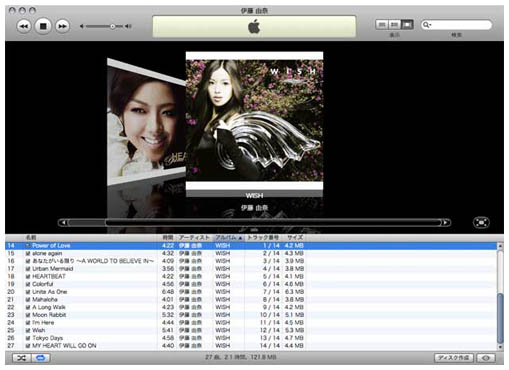Screen dimensions: 509x370
Task: Click Cover Flow scrollbar left arrow
Action: click(63, 222)
